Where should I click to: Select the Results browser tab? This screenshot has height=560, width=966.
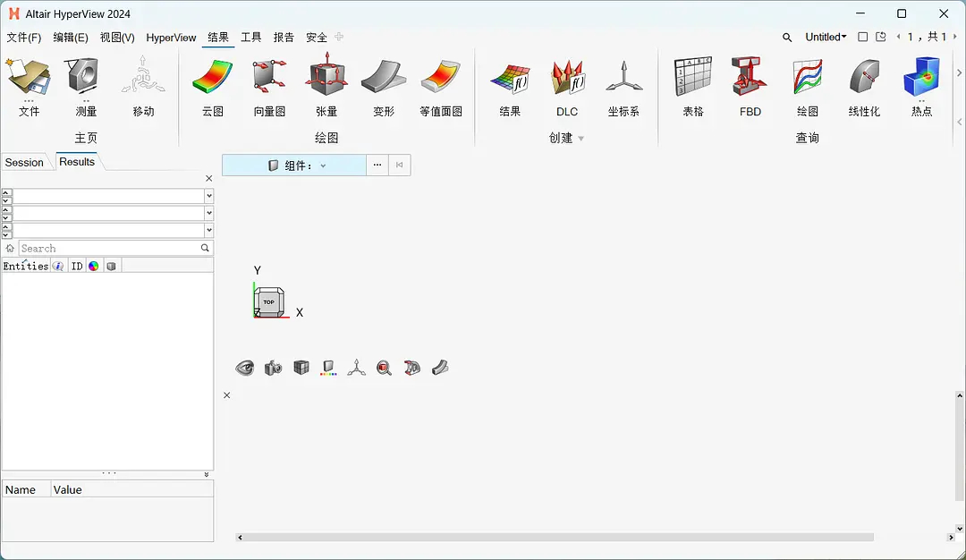point(77,162)
